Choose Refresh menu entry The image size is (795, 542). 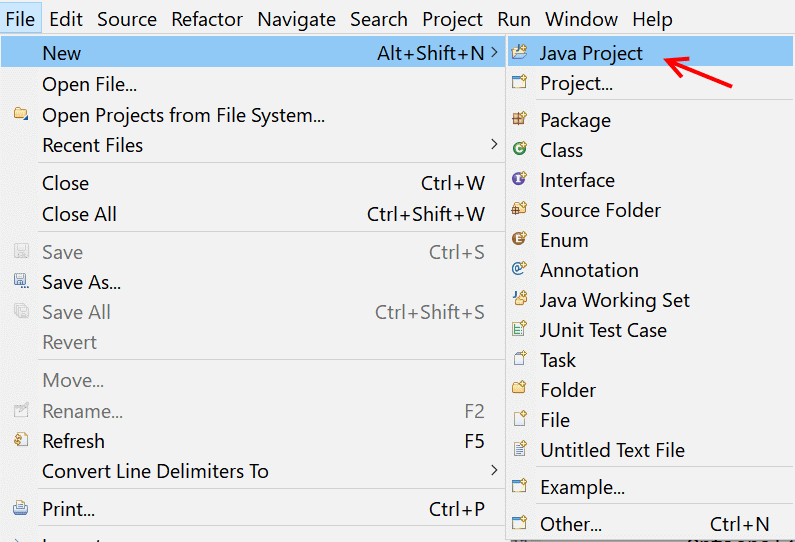253,441
